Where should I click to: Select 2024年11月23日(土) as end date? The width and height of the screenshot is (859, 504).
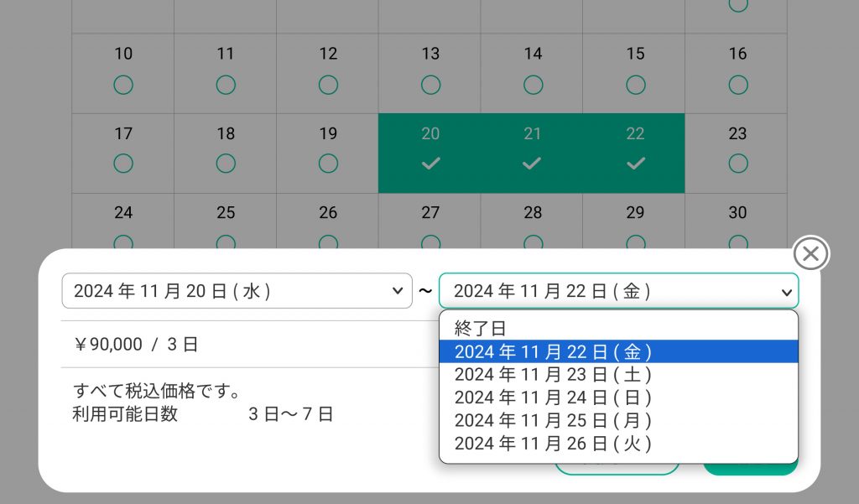click(553, 374)
